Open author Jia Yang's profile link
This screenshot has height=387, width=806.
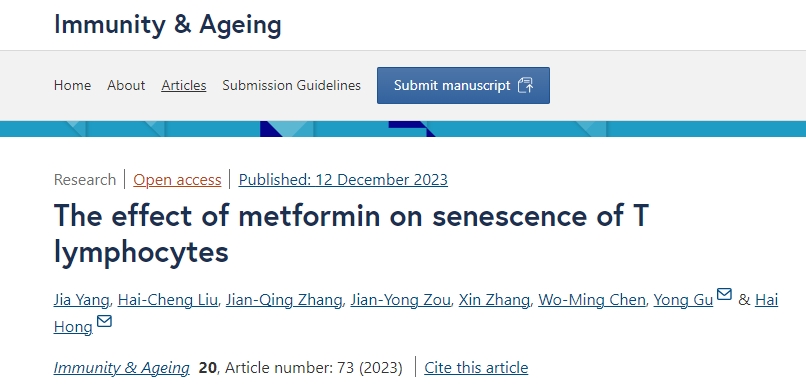click(x=81, y=300)
